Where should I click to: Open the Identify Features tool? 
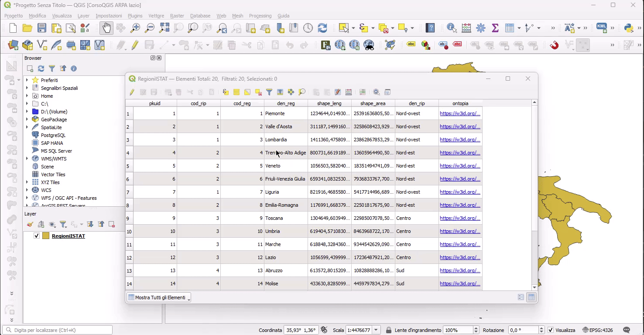tap(452, 28)
